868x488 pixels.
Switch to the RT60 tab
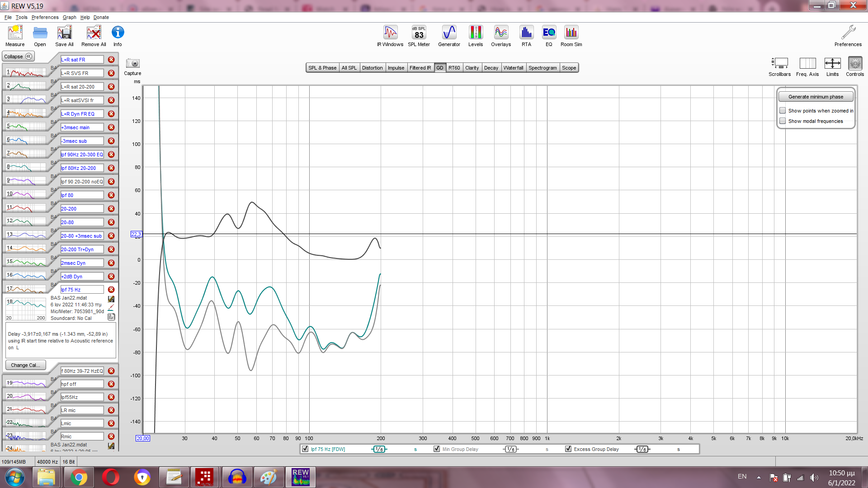454,68
